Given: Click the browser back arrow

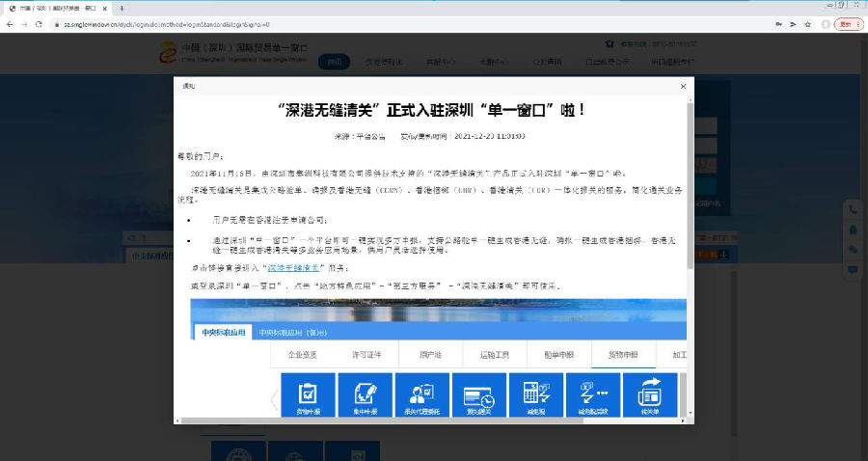Looking at the screenshot, I should click(x=10, y=23).
